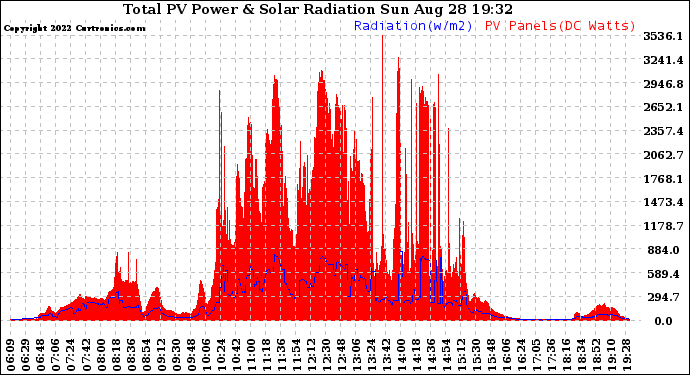Select the 12:12 time label
The image size is (690, 375).
[312, 355]
